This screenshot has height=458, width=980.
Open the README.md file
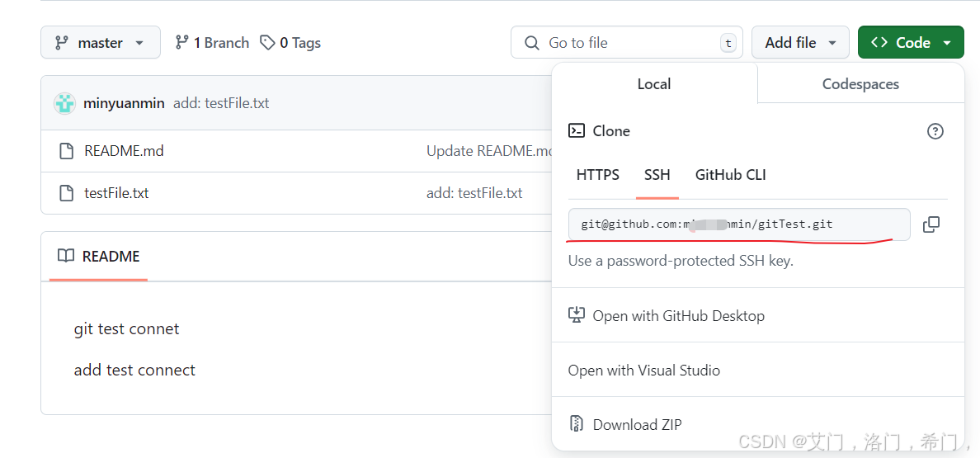coord(124,151)
